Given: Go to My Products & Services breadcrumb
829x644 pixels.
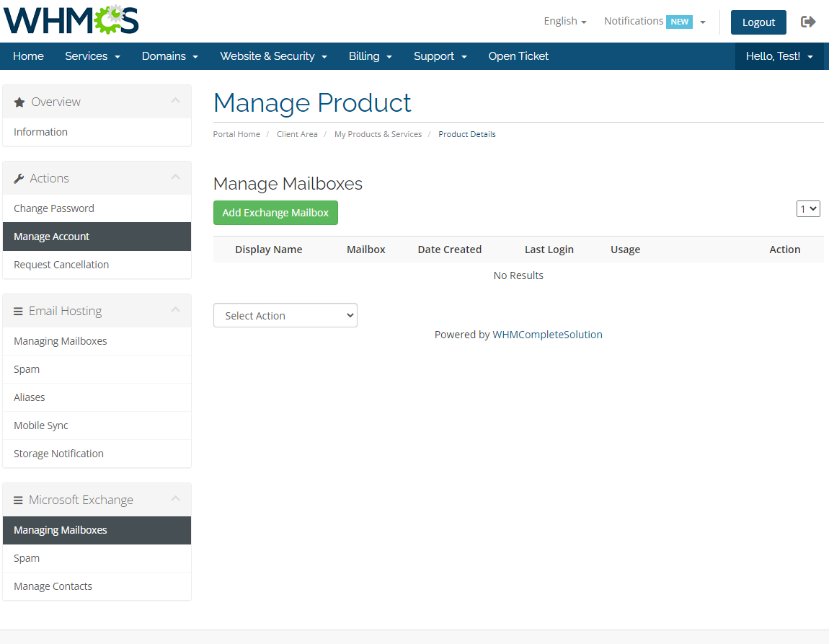Looking at the screenshot, I should tap(378, 134).
